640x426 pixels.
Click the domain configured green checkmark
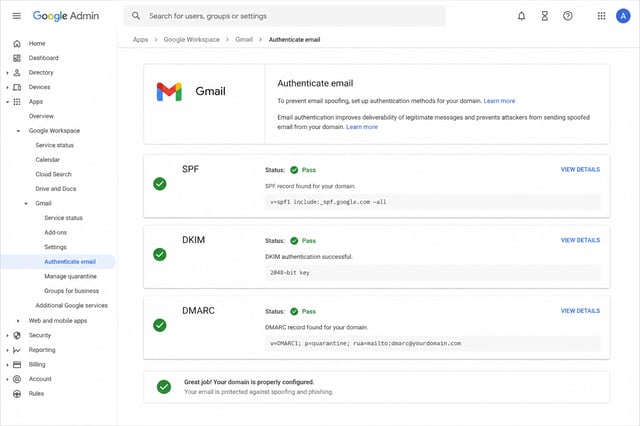164,386
